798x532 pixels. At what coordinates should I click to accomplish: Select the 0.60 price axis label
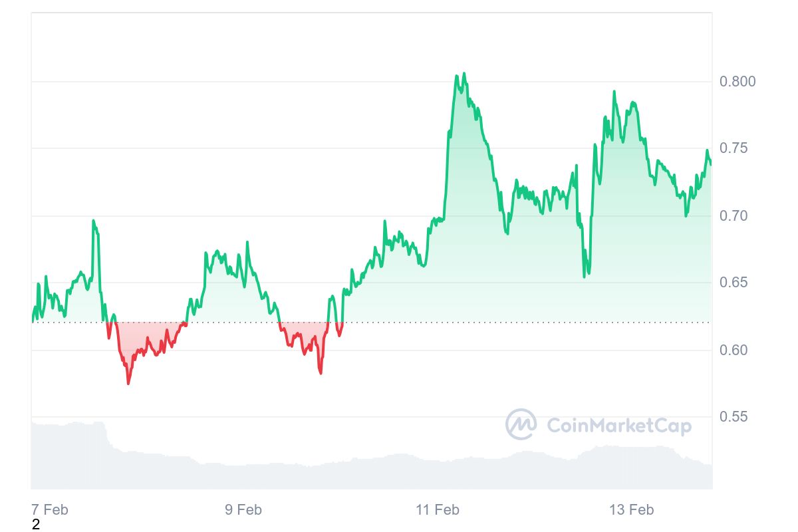[733, 350]
